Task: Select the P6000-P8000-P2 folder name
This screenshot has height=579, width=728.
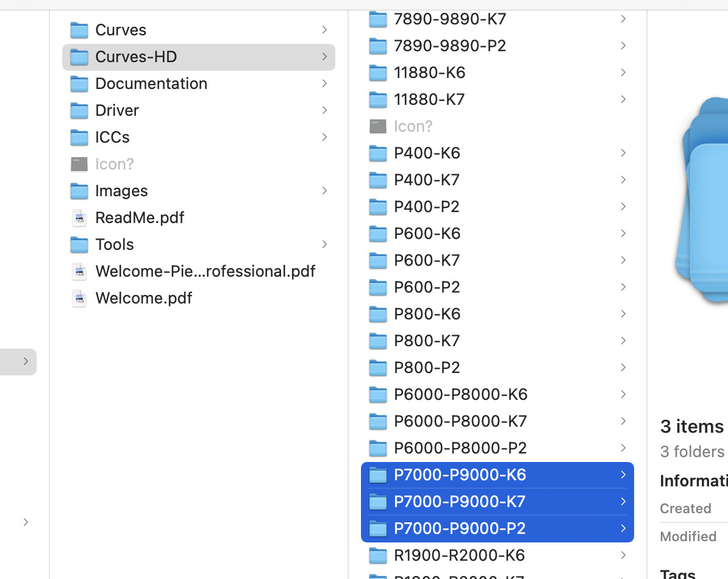Action: point(460,448)
